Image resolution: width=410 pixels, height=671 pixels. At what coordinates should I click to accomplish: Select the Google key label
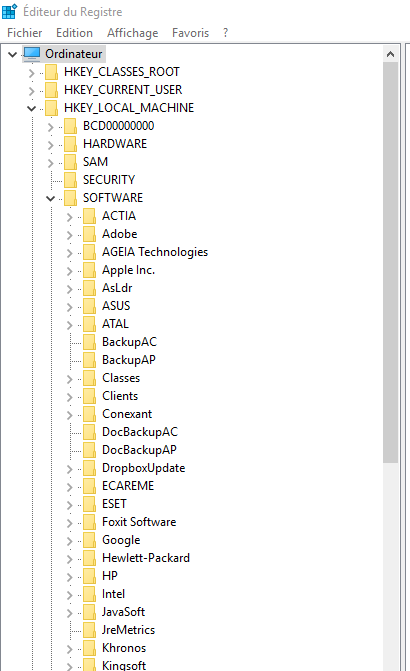121,540
